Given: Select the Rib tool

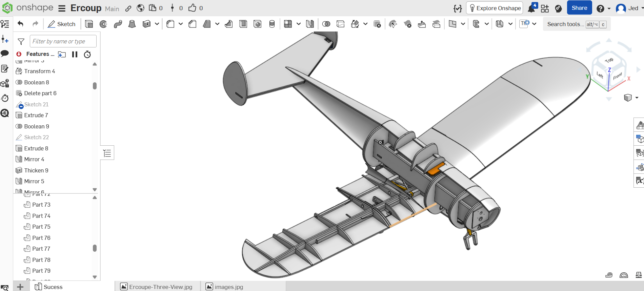Looking at the screenshot, I should [x=229, y=24].
